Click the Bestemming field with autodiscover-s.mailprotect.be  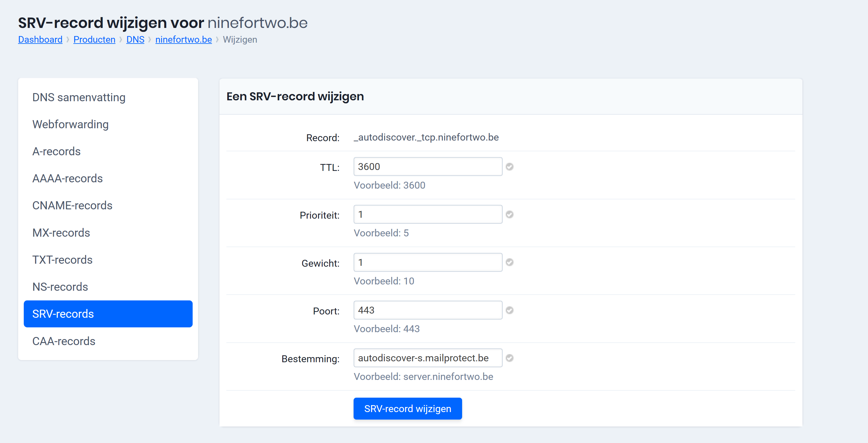[427, 358]
